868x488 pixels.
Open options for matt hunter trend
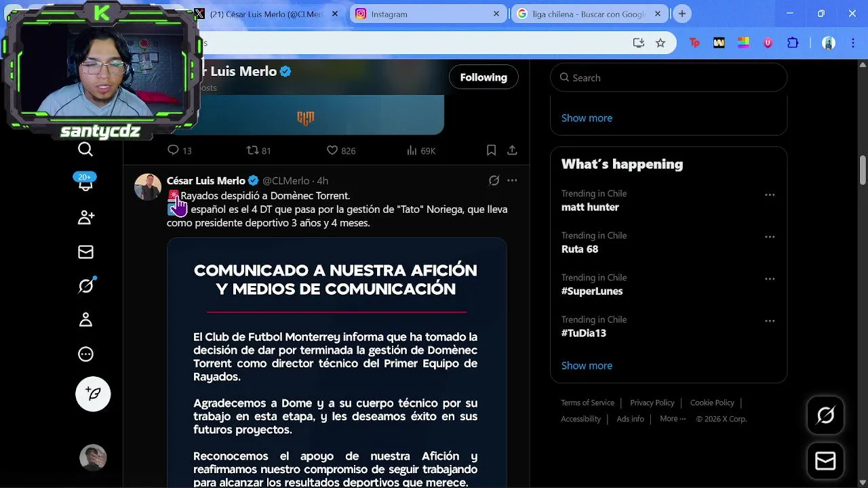[x=770, y=195]
